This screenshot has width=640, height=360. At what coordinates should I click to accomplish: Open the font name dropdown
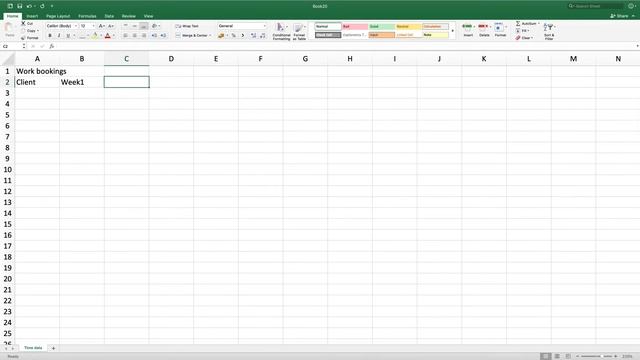pyautogui.click(x=76, y=26)
